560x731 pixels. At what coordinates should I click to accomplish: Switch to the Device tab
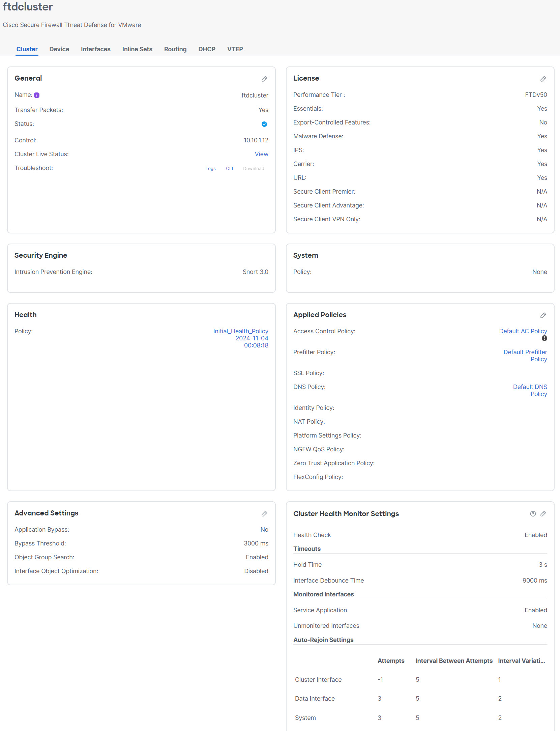pyautogui.click(x=59, y=49)
